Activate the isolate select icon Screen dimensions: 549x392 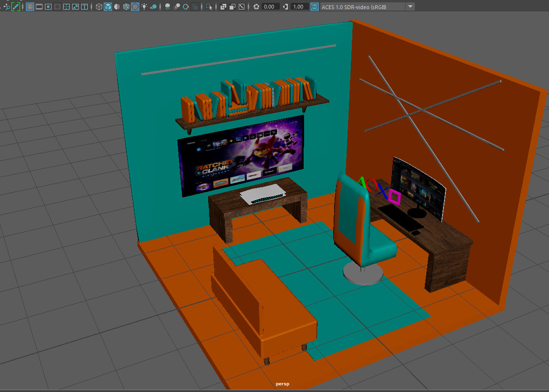tap(210, 7)
